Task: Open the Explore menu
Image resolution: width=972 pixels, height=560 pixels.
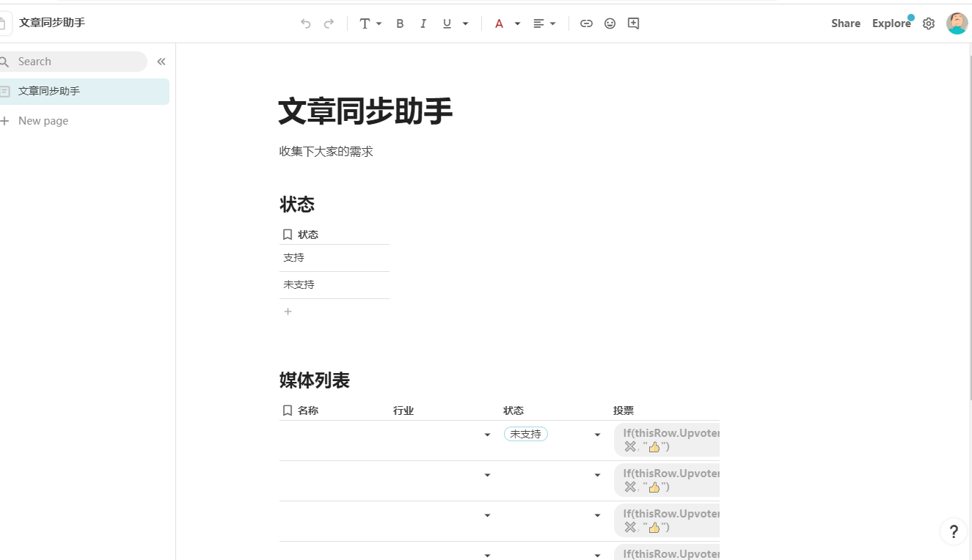Action: click(x=891, y=23)
